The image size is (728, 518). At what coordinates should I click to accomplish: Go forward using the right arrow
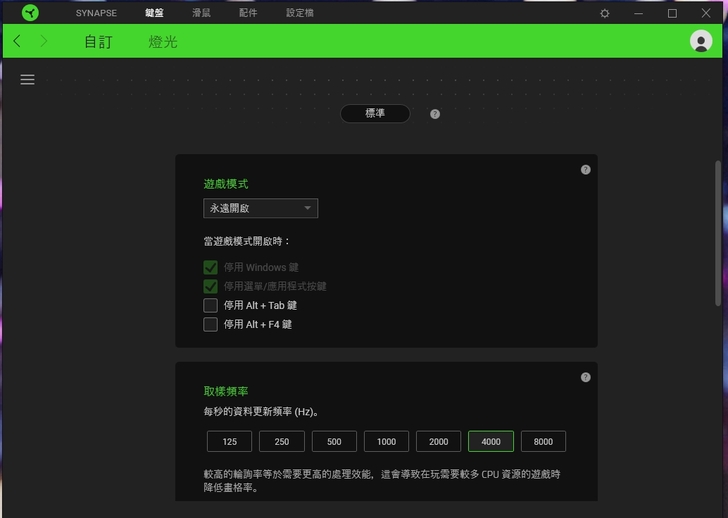click(x=43, y=41)
